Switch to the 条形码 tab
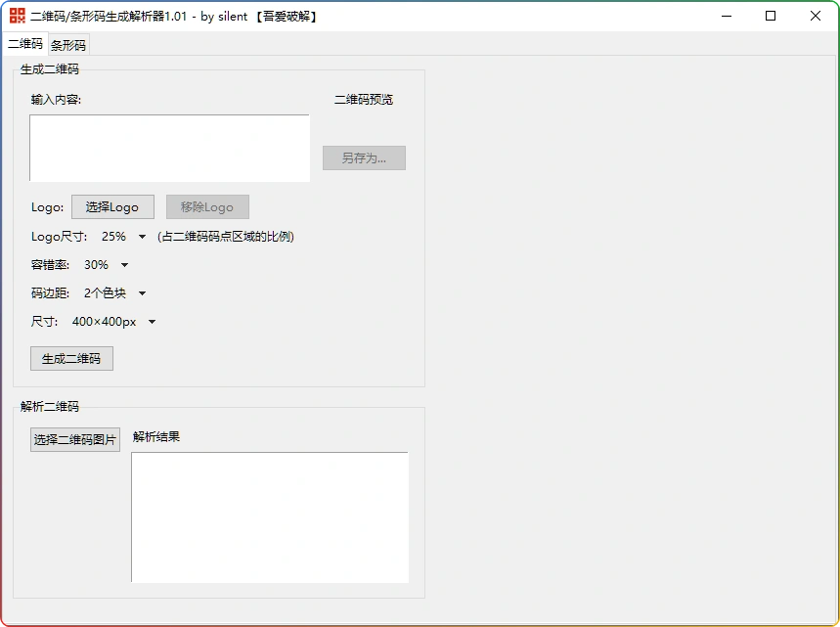This screenshot has height=627, width=840. (67, 44)
